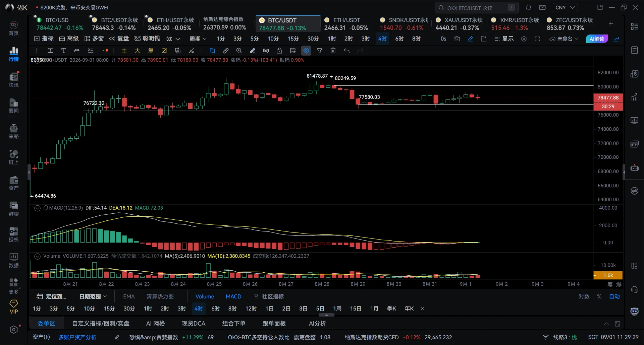Screen dimensions: 644x345
Task: Toggle 对数 logarithmic scale
Action: click(584, 296)
